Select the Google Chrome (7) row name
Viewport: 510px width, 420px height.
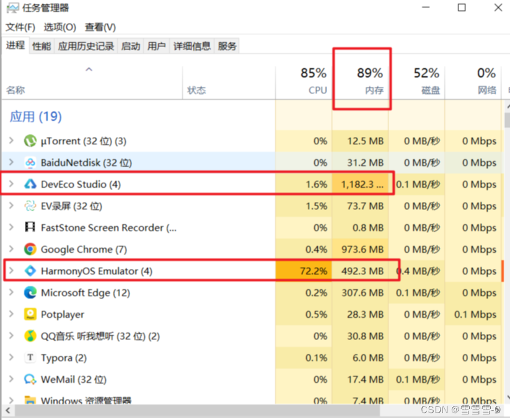[84, 249]
